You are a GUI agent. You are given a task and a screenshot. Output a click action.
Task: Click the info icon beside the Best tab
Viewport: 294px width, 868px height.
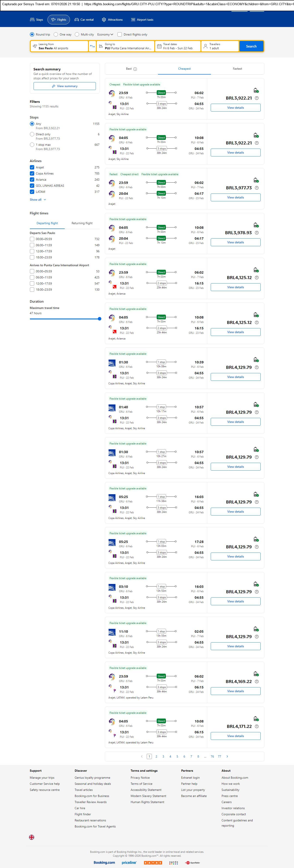135,69
